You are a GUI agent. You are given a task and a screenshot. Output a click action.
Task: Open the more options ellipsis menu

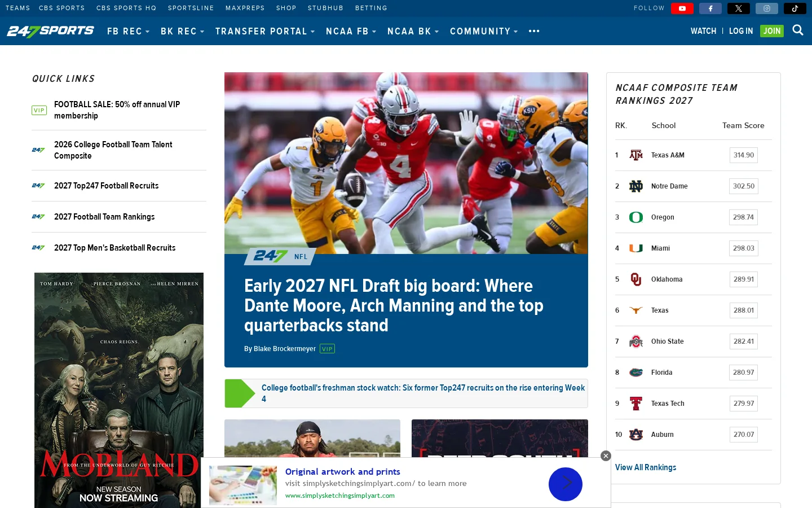click(534, 31)
